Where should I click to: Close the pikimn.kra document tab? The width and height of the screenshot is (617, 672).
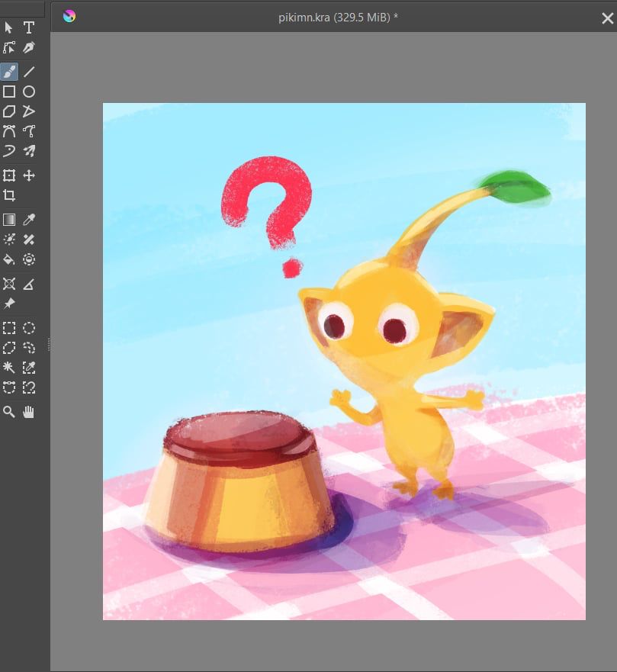coord(607,18)
